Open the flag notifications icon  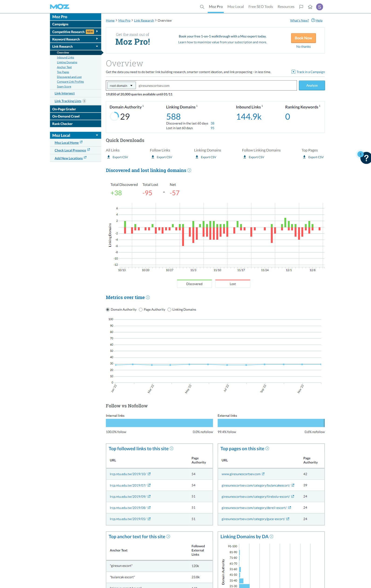point(301,7)
